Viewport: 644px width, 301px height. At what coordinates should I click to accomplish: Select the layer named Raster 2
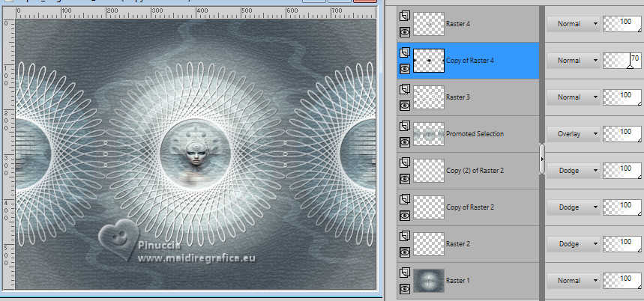coord(458,244)
